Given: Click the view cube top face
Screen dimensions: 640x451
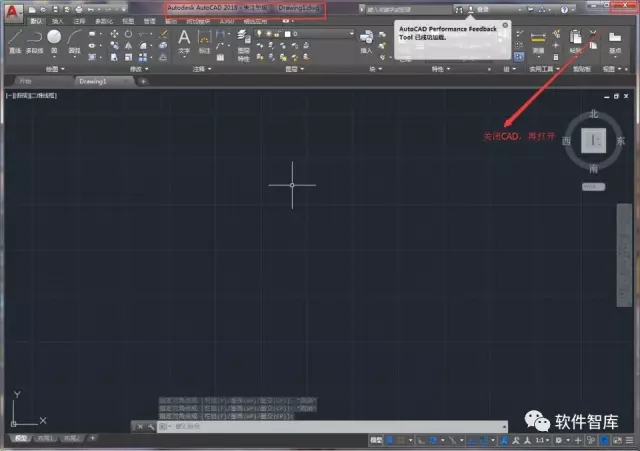Looking at the screenshot, I should click(593, 140).
